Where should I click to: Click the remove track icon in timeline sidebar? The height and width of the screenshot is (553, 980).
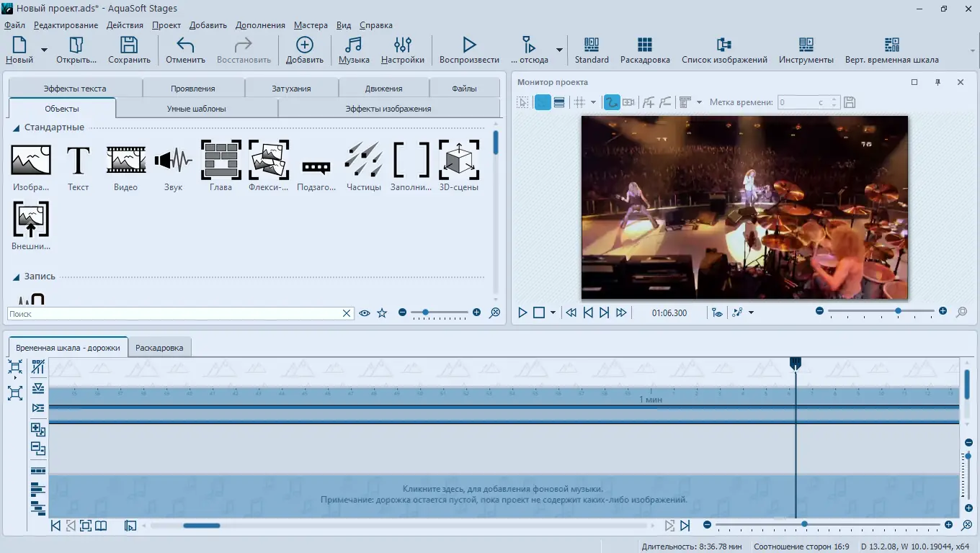point(38,449)
